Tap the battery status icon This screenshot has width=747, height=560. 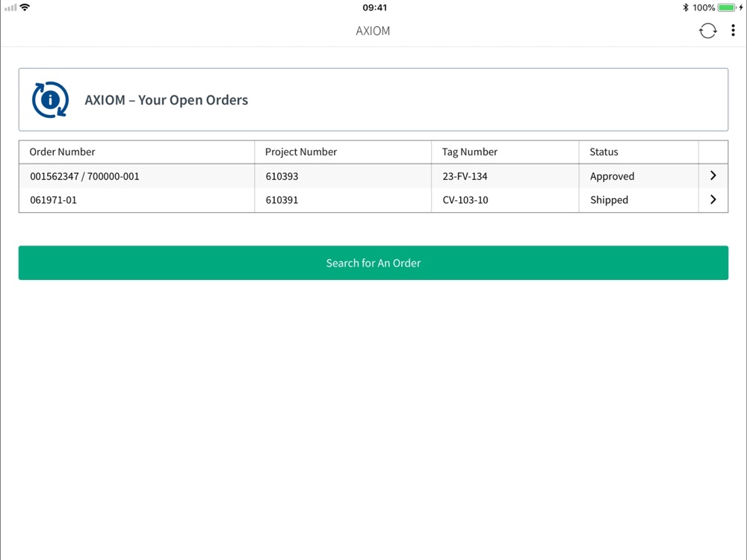(726, 7)
